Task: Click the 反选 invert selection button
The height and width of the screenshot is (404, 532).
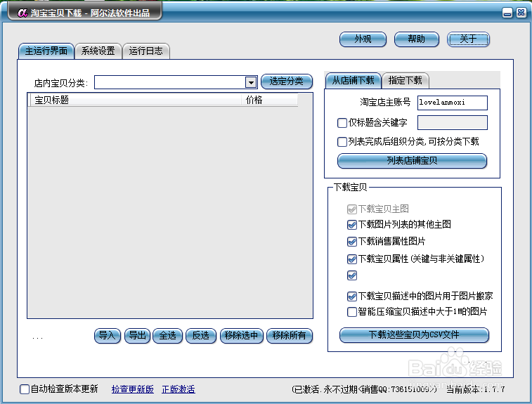Action: coord(201,336)
